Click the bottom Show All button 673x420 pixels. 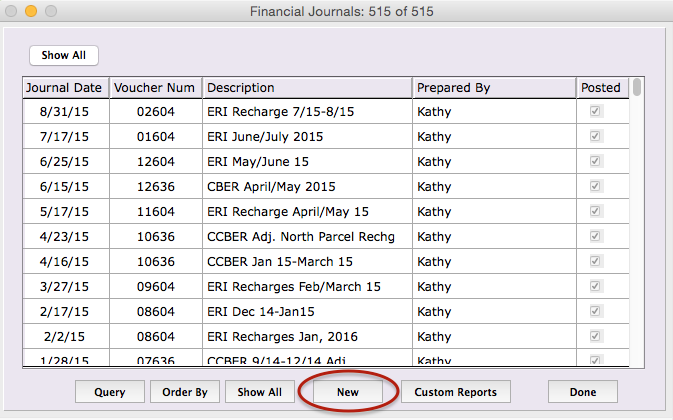[259, 392]
